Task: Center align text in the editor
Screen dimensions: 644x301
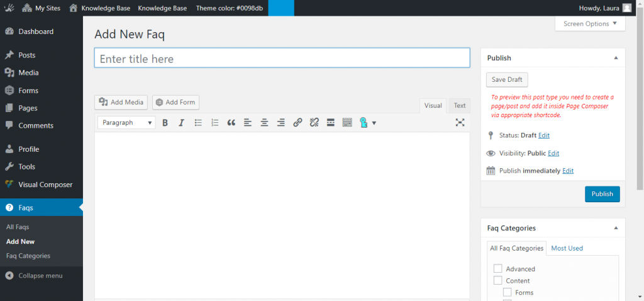Action: [264, 123]
